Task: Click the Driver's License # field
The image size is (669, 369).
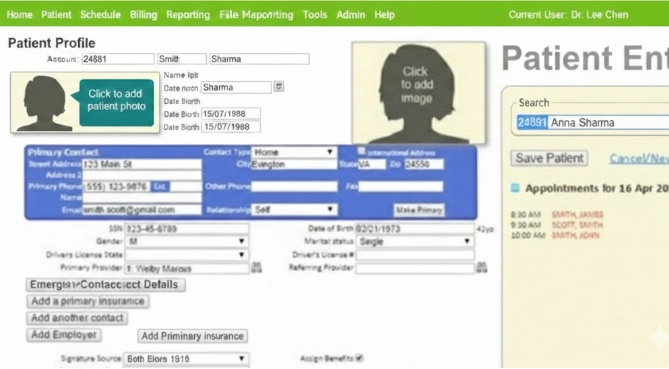Action: tap(415, 255)
